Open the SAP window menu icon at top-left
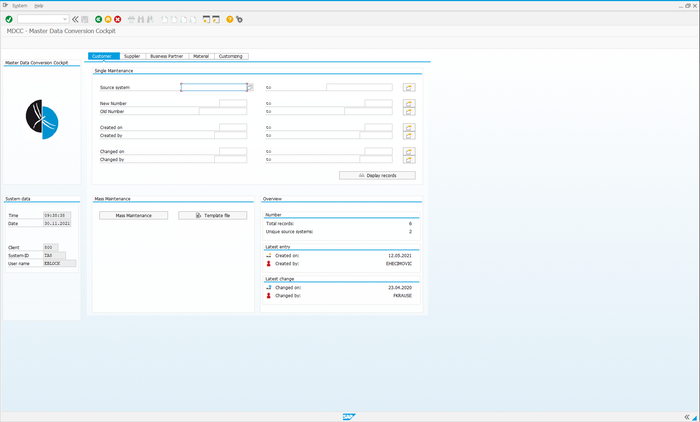Viewport: 700px width, 422px height. coord(5,5)
